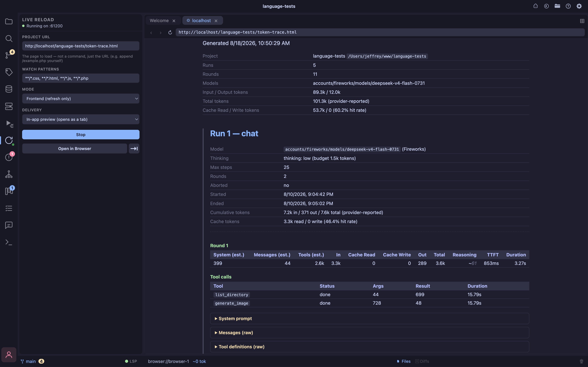Click the Watch Patterns input field

(81, 78)
